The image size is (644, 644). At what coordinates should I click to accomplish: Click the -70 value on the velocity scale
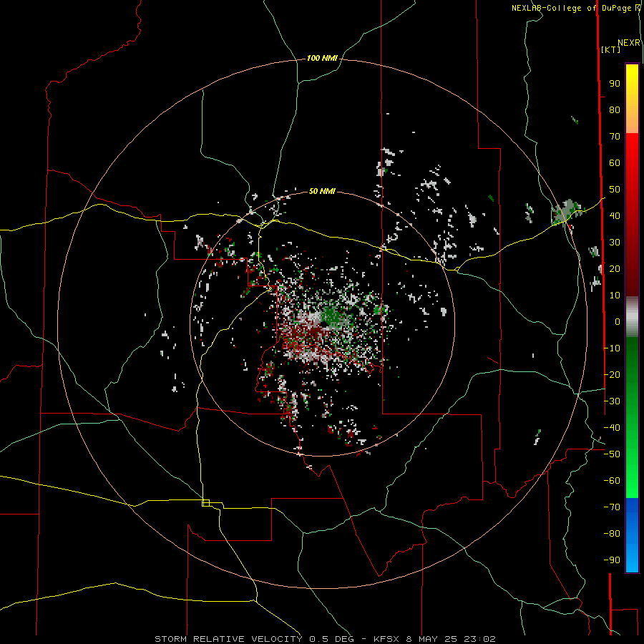pos(612,507)
